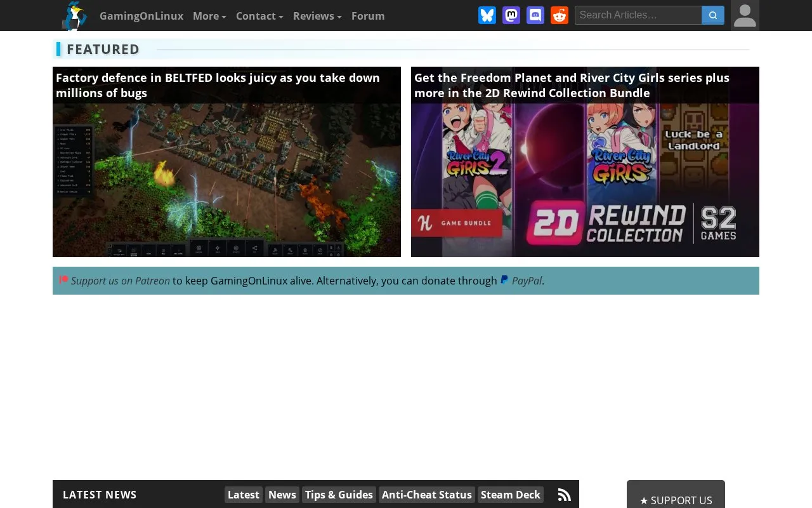Select the Steam Deck tab
This screenshot has width=812, height=508.
pos(511,495)
